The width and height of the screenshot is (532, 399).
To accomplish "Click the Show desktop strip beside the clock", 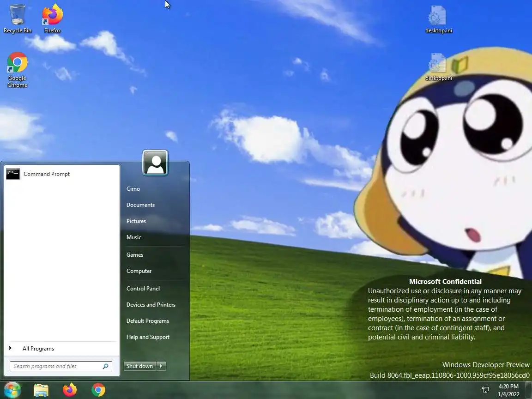I will point(529,390).
